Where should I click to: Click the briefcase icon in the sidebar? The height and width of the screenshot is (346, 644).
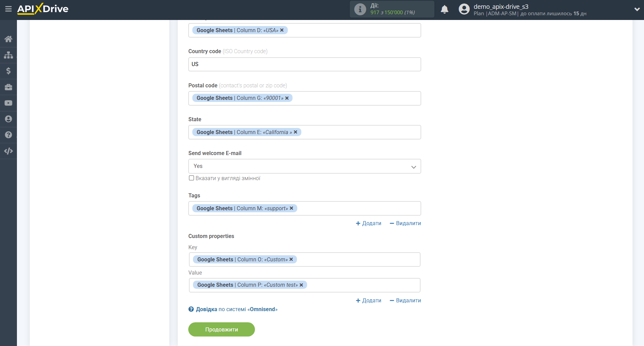[x=8, y=87]
